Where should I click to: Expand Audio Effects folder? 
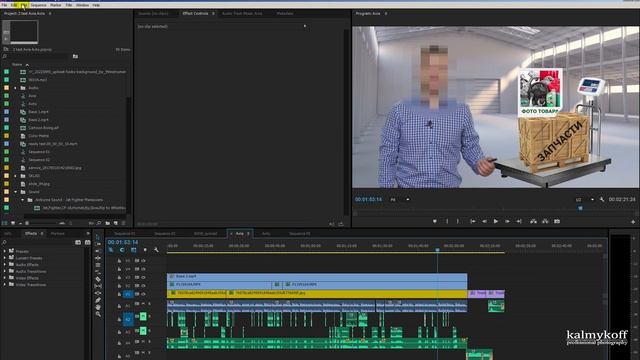pyautogui.click(x=5, y=264)
